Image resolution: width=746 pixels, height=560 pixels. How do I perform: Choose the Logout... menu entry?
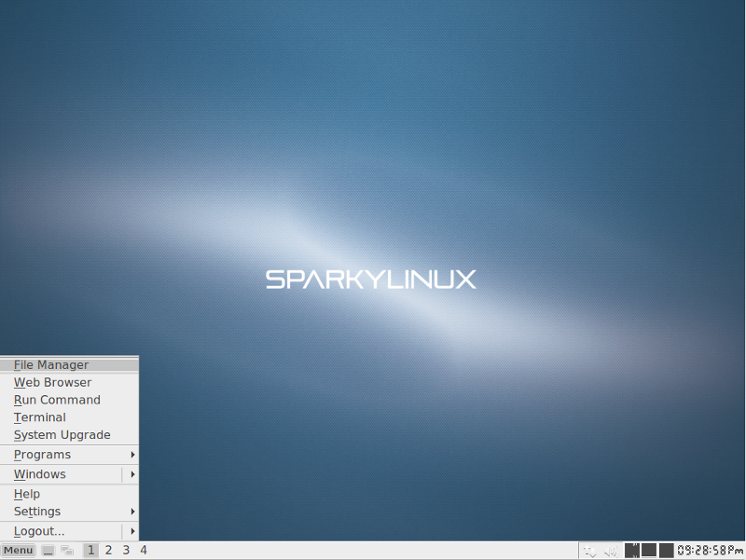(x=69, y=531)
